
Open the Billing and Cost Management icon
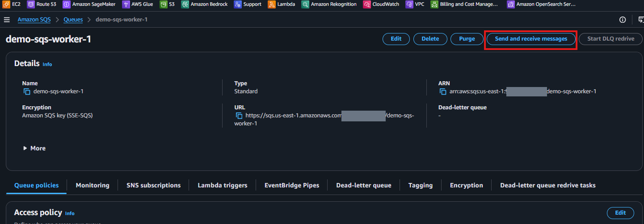pyautogui.click(x=434, y=4)
